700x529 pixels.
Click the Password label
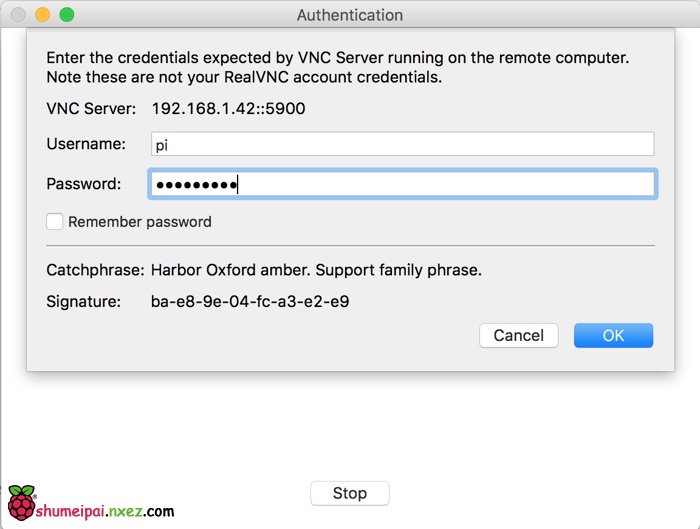pyautogui.click(x=84, y=184)
